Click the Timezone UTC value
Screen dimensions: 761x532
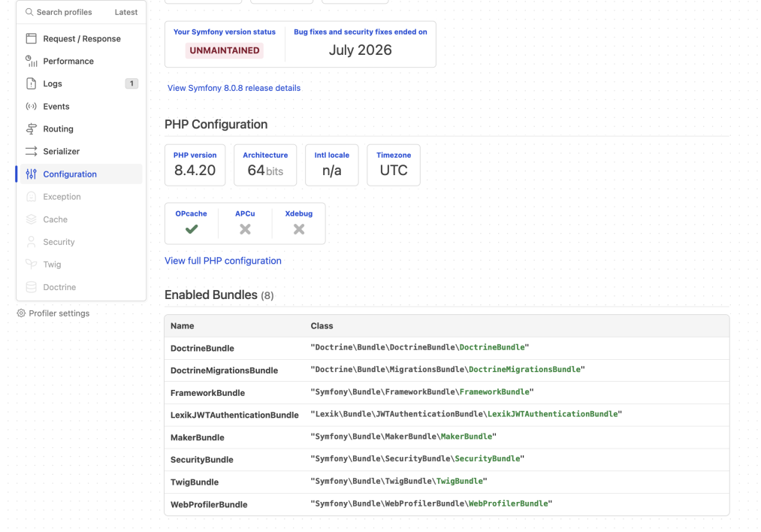[x=394, y=171]
